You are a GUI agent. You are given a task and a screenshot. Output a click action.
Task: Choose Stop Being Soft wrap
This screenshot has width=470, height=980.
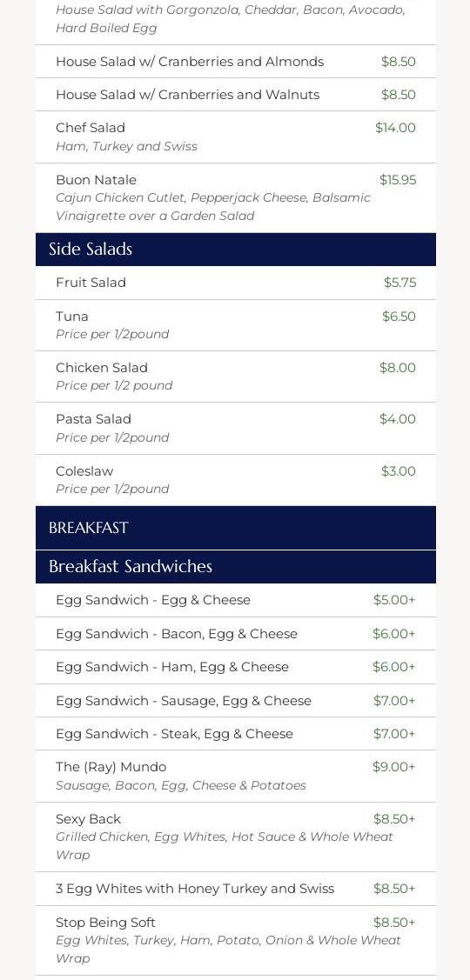point(235,940)
